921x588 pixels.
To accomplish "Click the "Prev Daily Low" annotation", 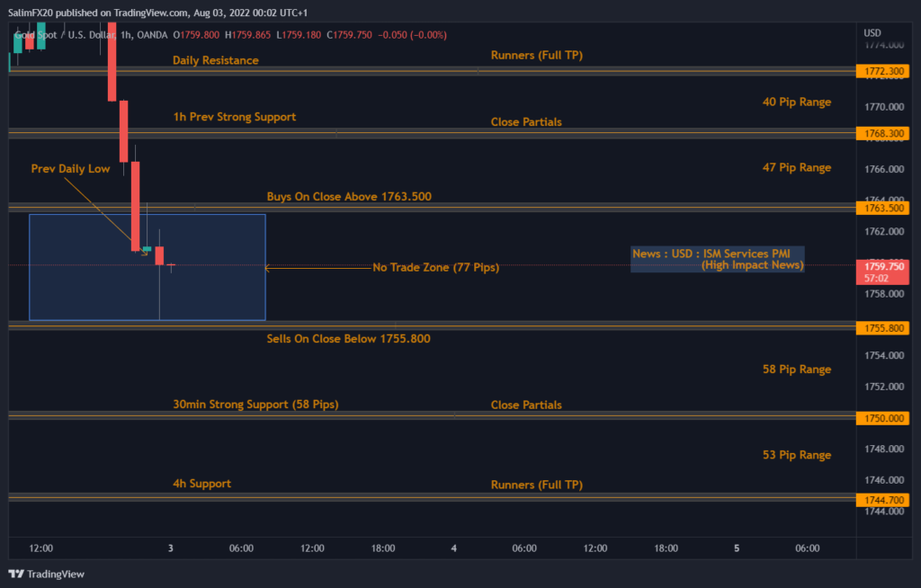I will [x=70, y=168].
